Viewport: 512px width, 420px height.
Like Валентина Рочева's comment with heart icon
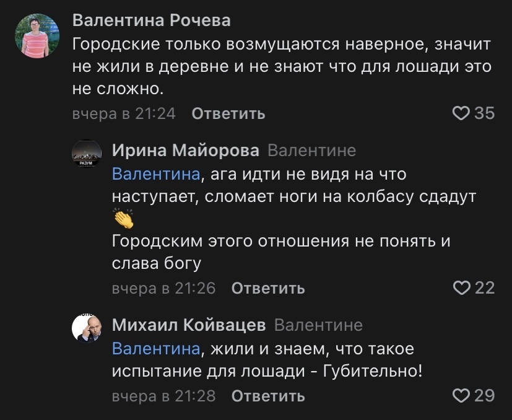(x=461, y=113)
